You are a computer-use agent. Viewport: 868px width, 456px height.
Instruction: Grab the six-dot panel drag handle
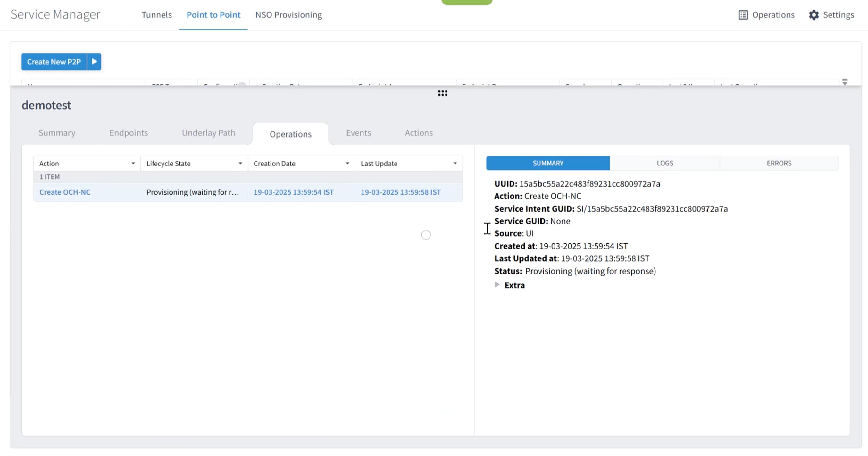(x=443, y=93)
